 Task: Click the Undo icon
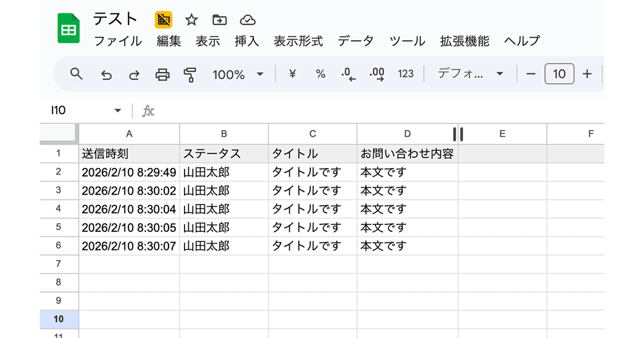106,75
